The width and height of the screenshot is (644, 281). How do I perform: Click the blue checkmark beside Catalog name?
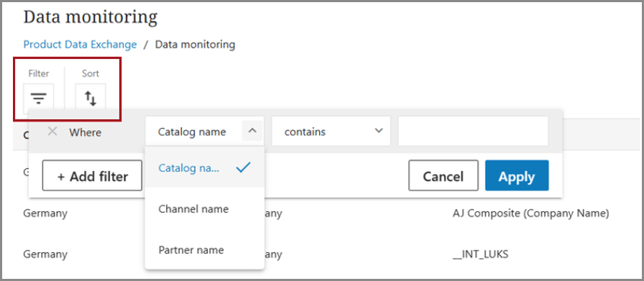click(243, 167)
